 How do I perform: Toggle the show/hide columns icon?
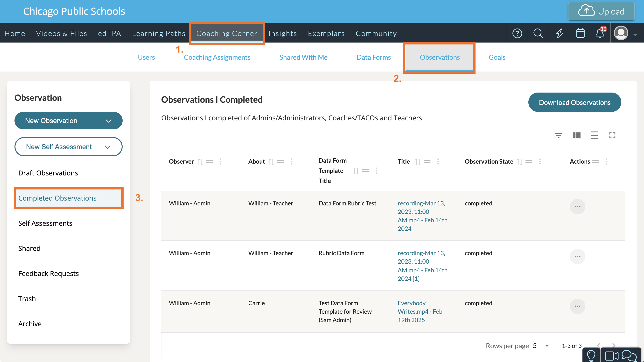click(x=576, y=135)
